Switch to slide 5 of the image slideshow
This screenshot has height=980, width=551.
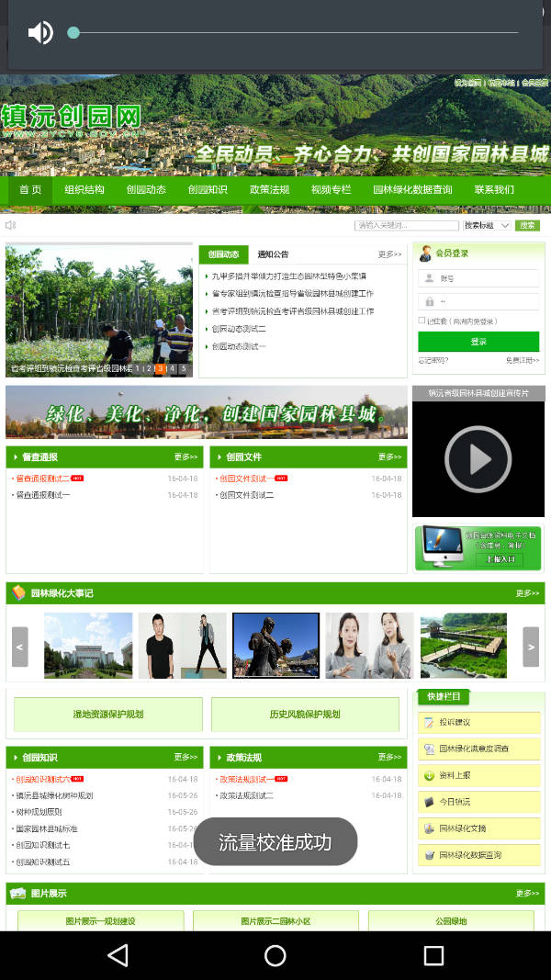(184, 368)
